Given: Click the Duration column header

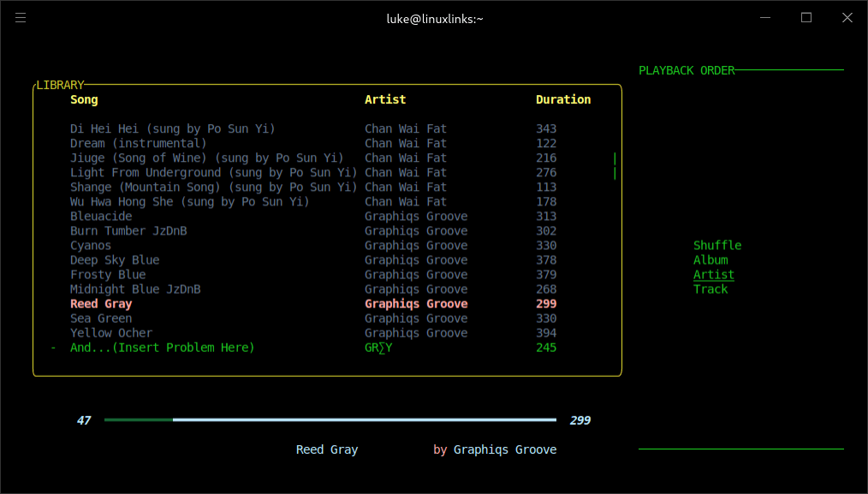Looking at the screenshot, I should coord(563,100).
